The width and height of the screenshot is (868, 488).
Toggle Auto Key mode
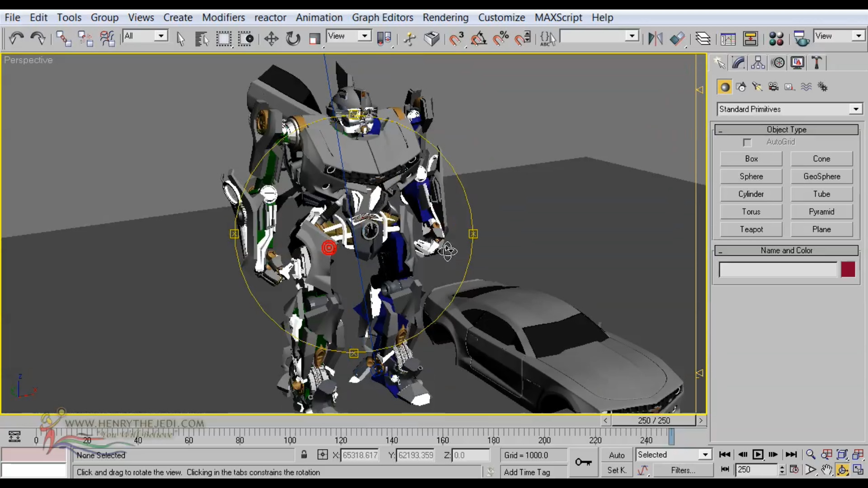click(617, 455)
